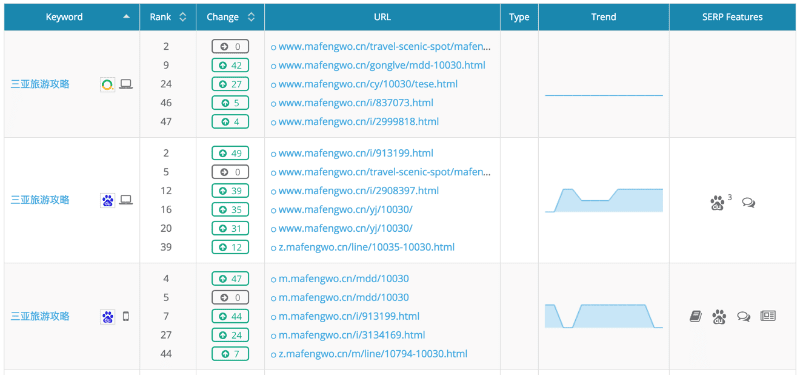Image resolution: width=800 pixels, height=375 pixels.
Task: Click the change badge showing 47
Action: 230,279
